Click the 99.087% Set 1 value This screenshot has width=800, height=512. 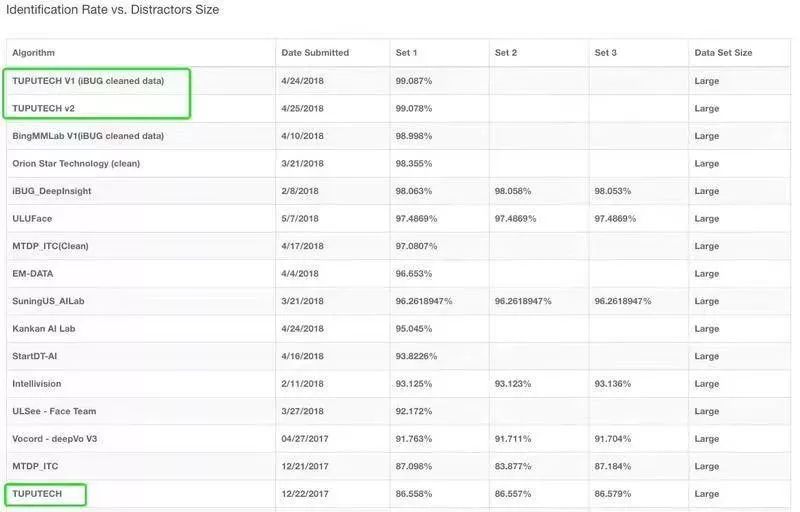(x=414, y=81)
